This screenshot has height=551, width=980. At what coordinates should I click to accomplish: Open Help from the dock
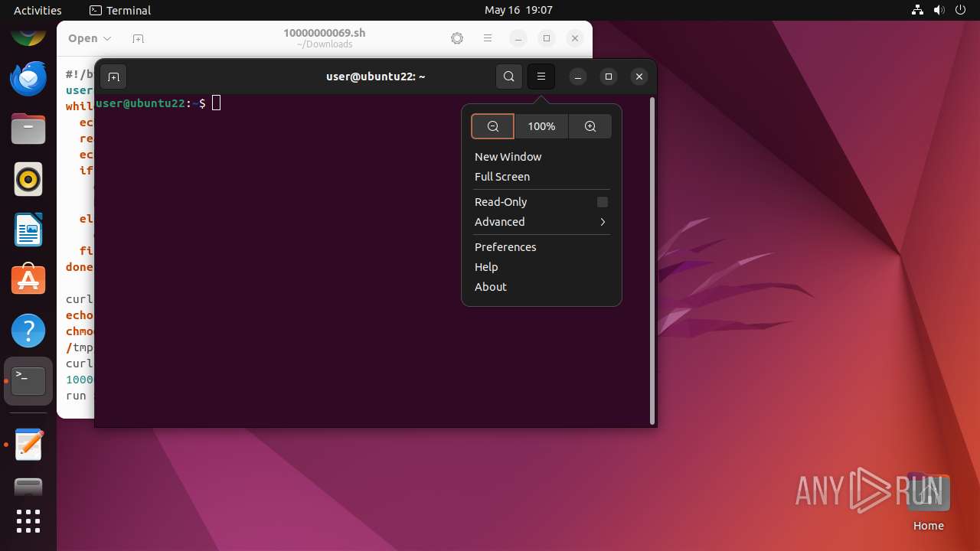[x=28, y=331]
